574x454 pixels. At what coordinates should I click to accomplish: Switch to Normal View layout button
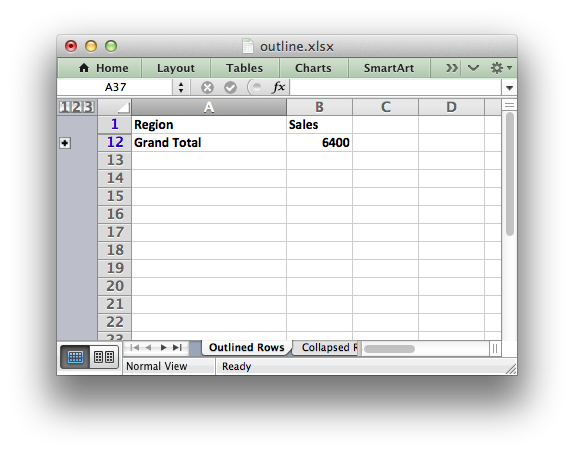[75, 357]
